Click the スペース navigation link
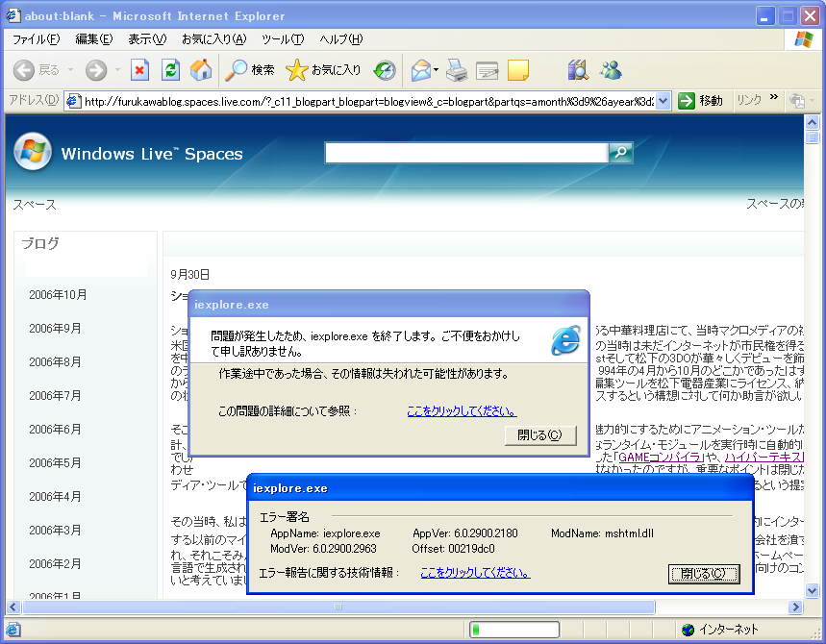Image resolution: width=826 pixels, height=644 pixels. [35, 205]
